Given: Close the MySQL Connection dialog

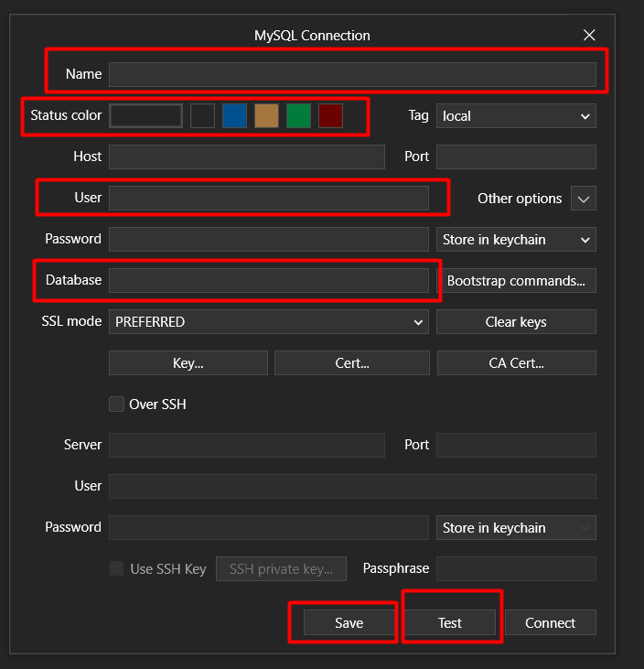Looking at the screenshot, I should [x=589, y=36].
